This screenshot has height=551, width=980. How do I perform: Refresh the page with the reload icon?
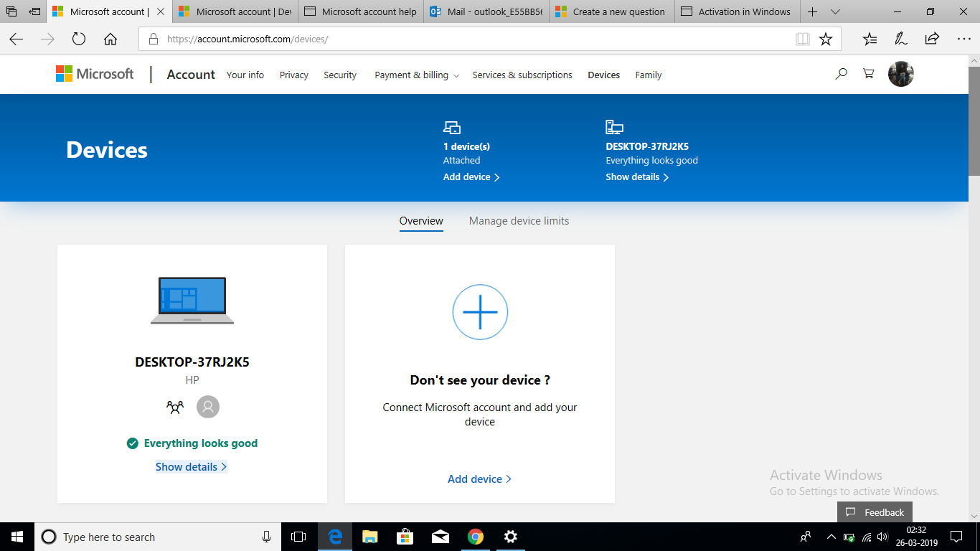point(79,39)
